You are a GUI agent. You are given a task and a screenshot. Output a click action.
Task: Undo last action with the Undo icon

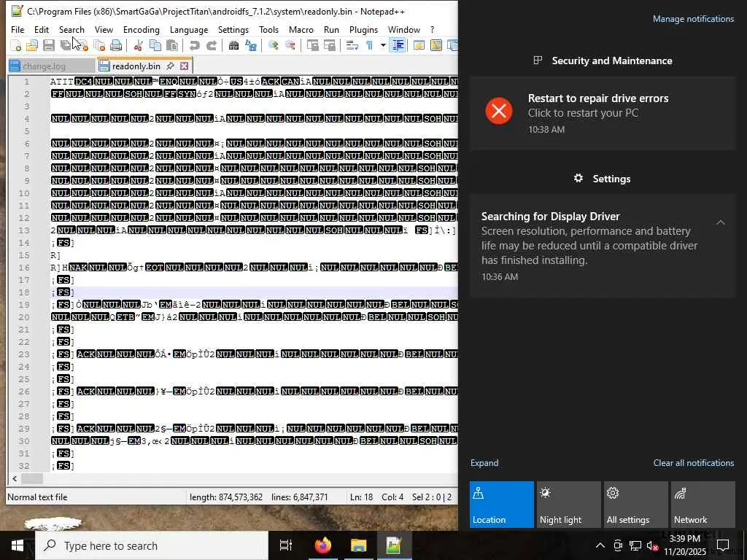[x=194, y=46]
